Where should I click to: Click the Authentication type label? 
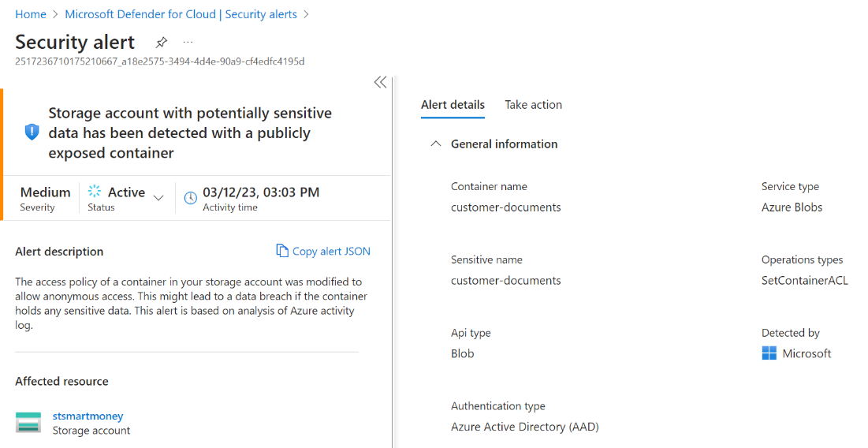point(497,406)
